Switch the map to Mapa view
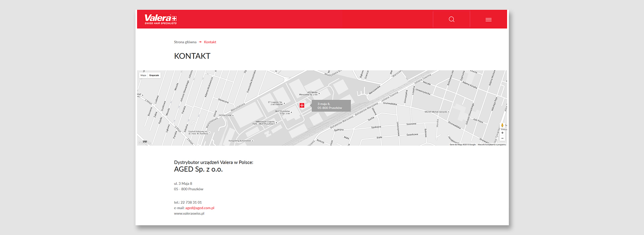This screenshot has width=644, height=235. (x=143, y=75)
